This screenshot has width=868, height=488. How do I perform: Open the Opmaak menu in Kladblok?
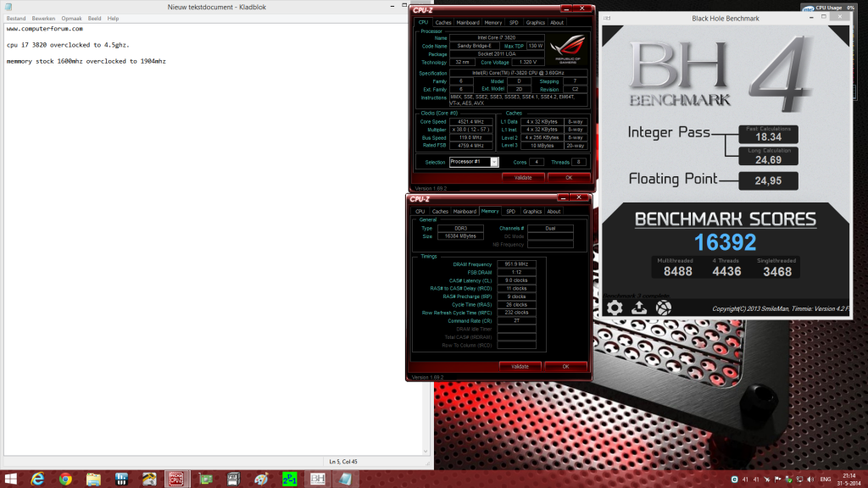coord(71,19)
